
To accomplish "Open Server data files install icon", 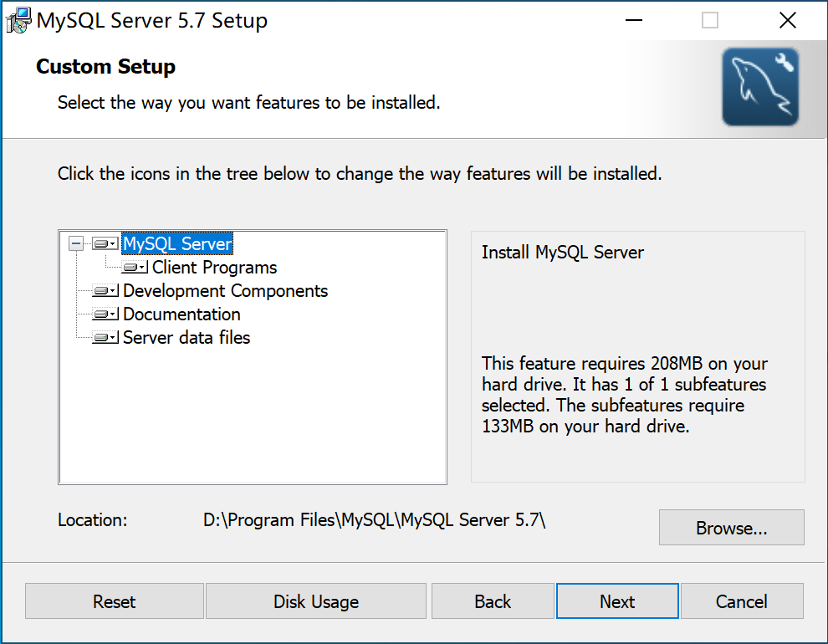I will pos(100,337).
